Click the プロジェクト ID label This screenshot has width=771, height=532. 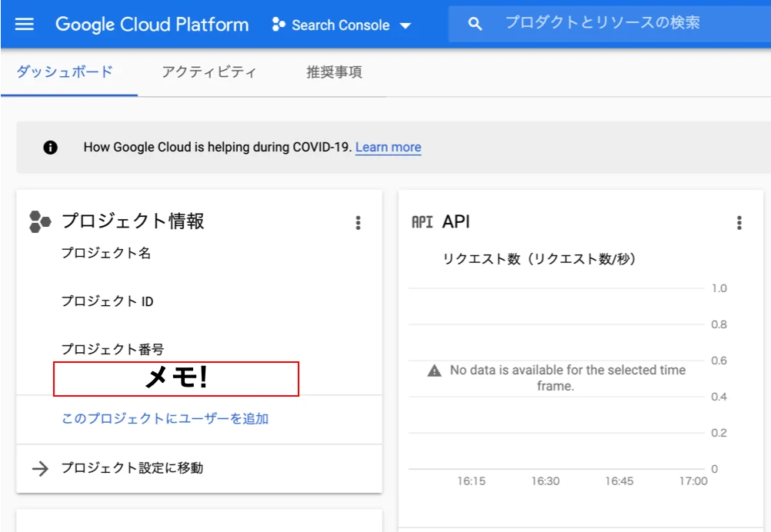tap(107, 301)
